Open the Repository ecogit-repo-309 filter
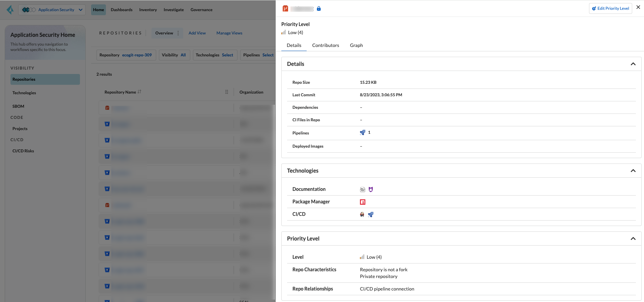 (x=126, y=55)
